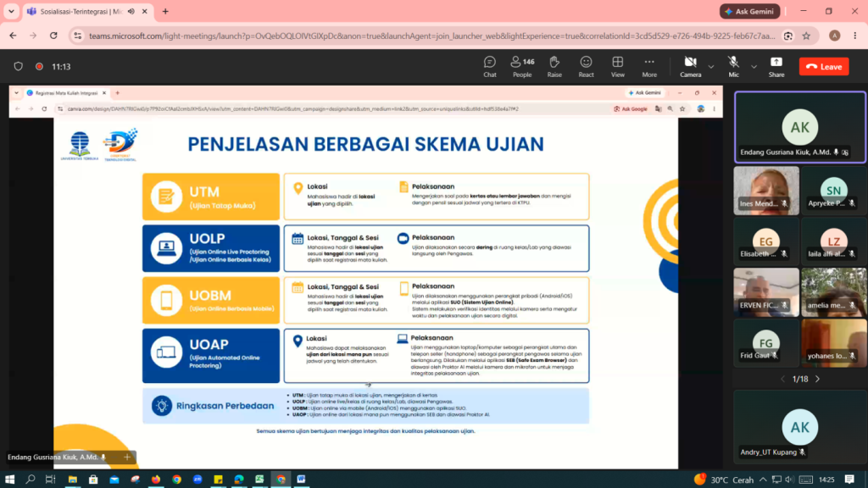
Task: Go to previous page of participants
Action: tap(782, 379)
